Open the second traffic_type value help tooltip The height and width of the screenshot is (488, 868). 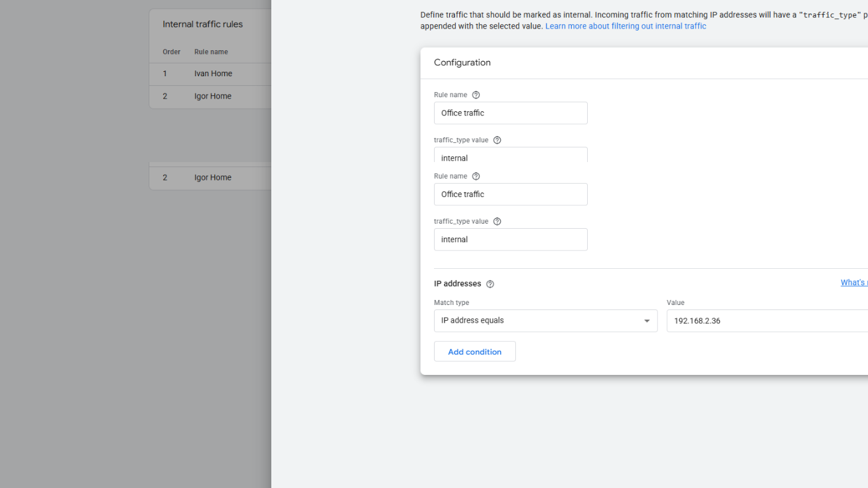[x=497, y=220]
